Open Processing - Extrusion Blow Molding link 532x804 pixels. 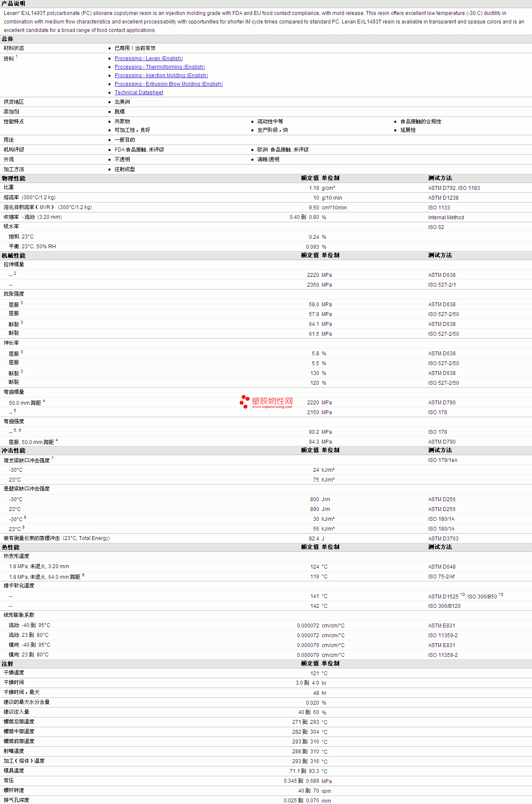(x=169, y=84)
